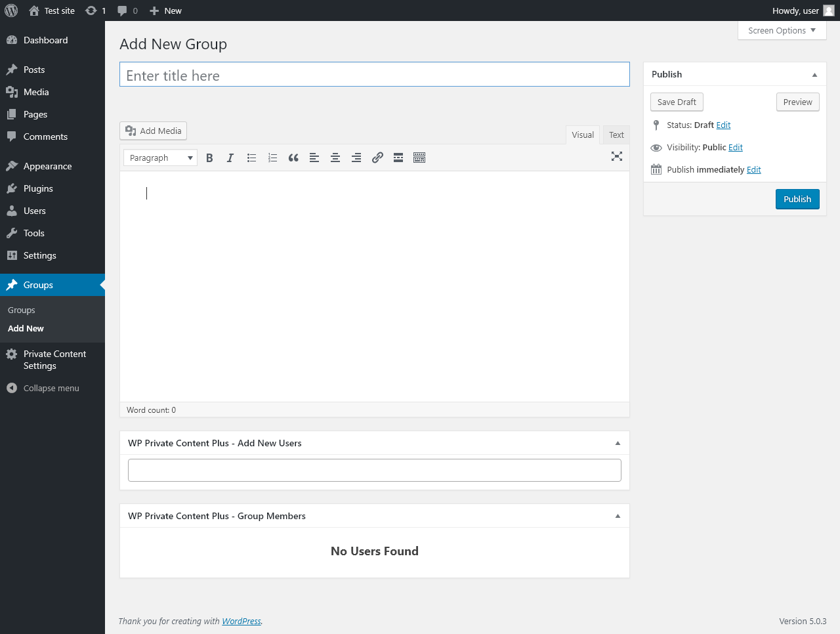Open the Plugins menu in sidebar
Viewport: 840px width, 634px height.
click(x=38, y=189)
